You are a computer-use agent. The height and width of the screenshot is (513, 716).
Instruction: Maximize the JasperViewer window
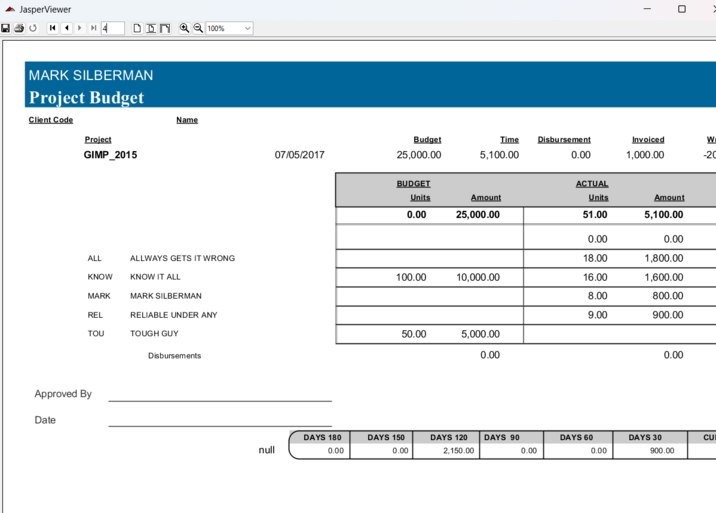[682, 9]
